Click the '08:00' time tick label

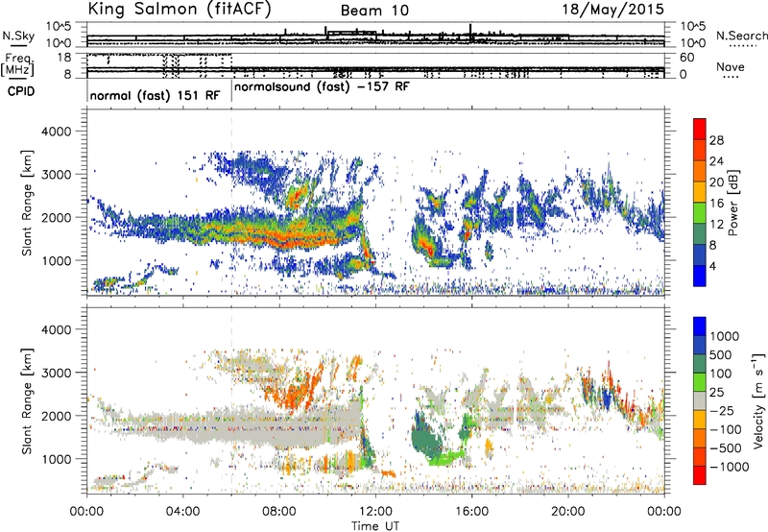pos(279,512)
